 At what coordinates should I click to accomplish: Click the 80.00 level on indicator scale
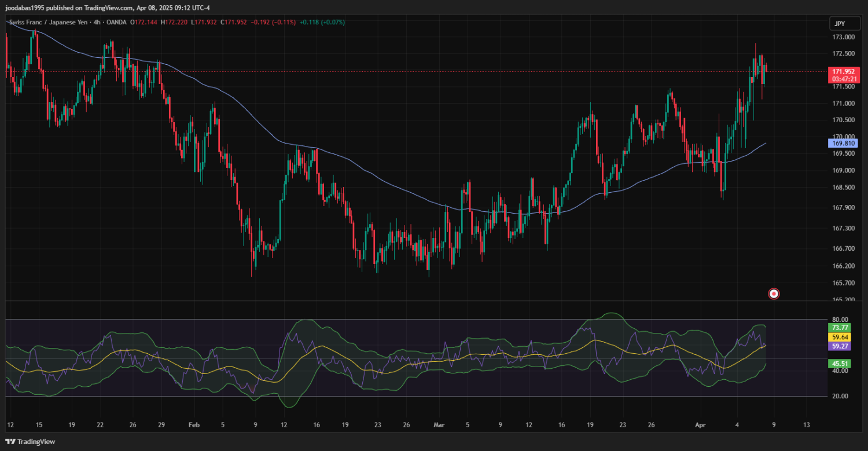tap(840, 320)
